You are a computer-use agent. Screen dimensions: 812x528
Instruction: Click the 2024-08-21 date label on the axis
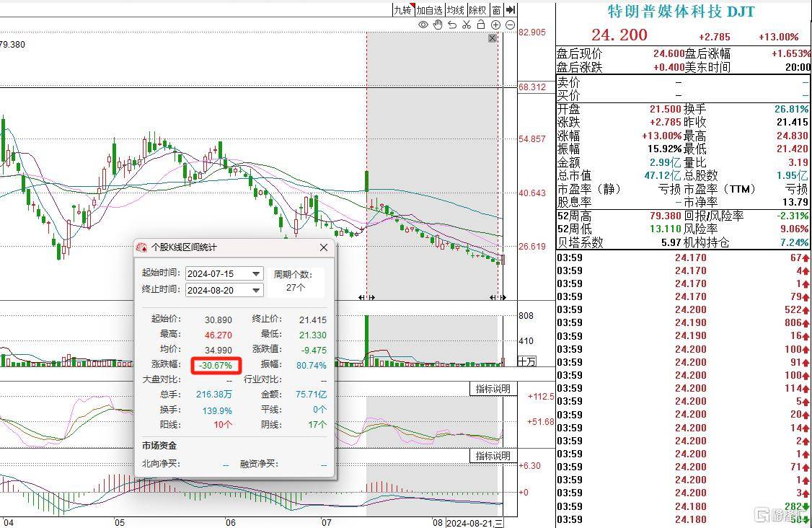pyautogui.click(x=474, y=523)
